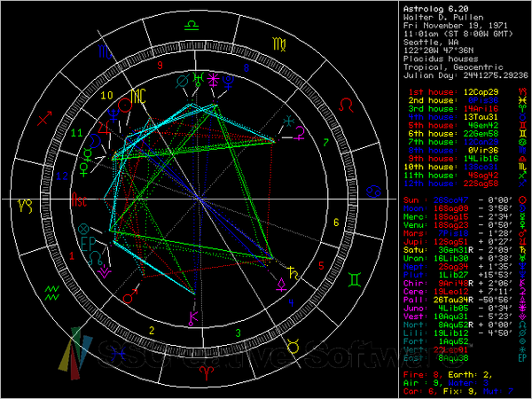Select the Moon crescent glyph inside the wheel
The image size is (532, 399).
tap(95, 141)
